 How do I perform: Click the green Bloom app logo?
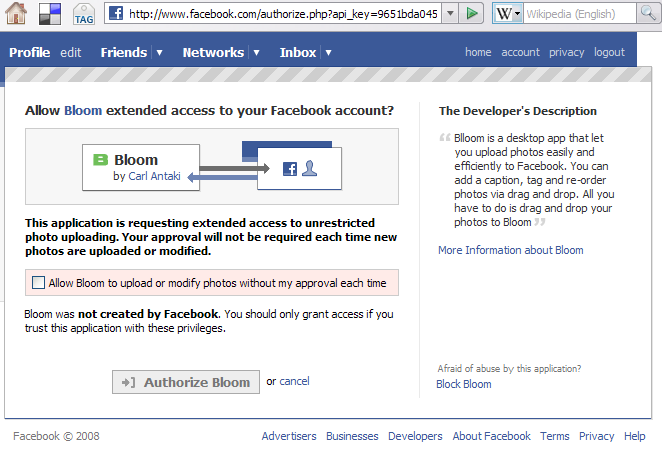pos(100,160)
